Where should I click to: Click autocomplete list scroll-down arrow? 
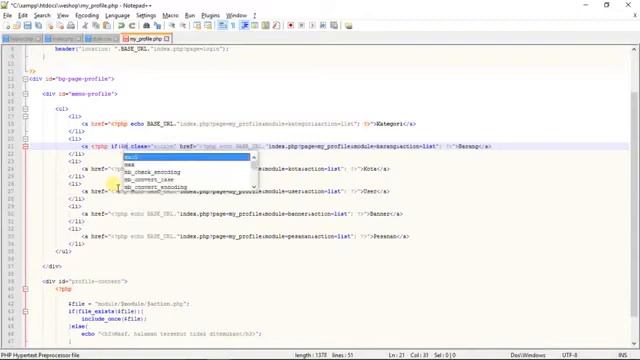coord(254,187)
